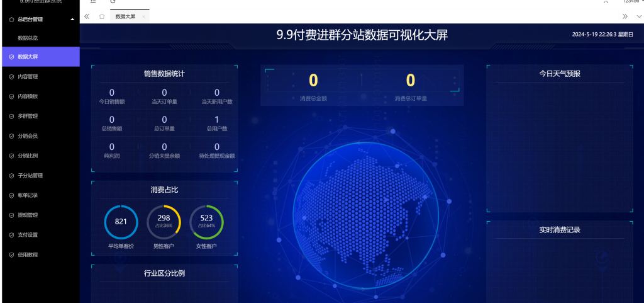Click the 平均单客价 ring gauge showing 821

121,222
